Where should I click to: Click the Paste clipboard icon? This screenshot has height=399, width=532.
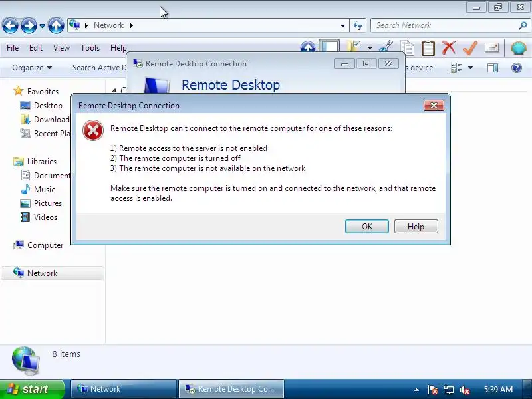coord(428,47)
